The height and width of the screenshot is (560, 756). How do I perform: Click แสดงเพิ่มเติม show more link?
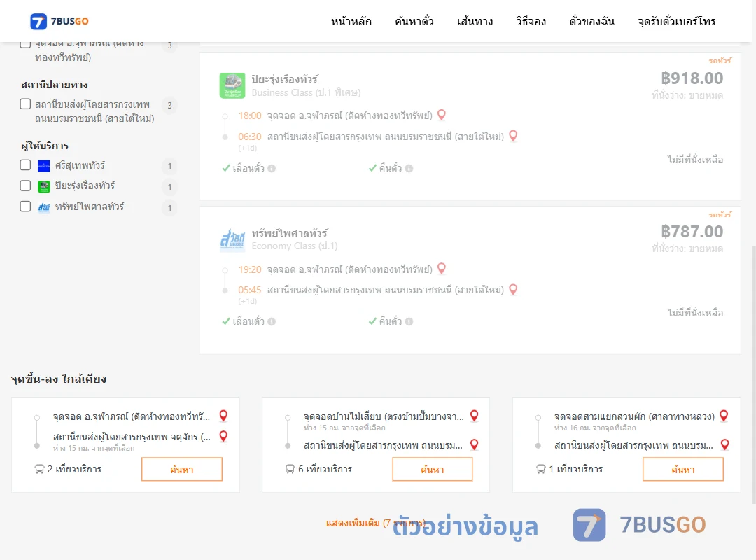(376, 523)
